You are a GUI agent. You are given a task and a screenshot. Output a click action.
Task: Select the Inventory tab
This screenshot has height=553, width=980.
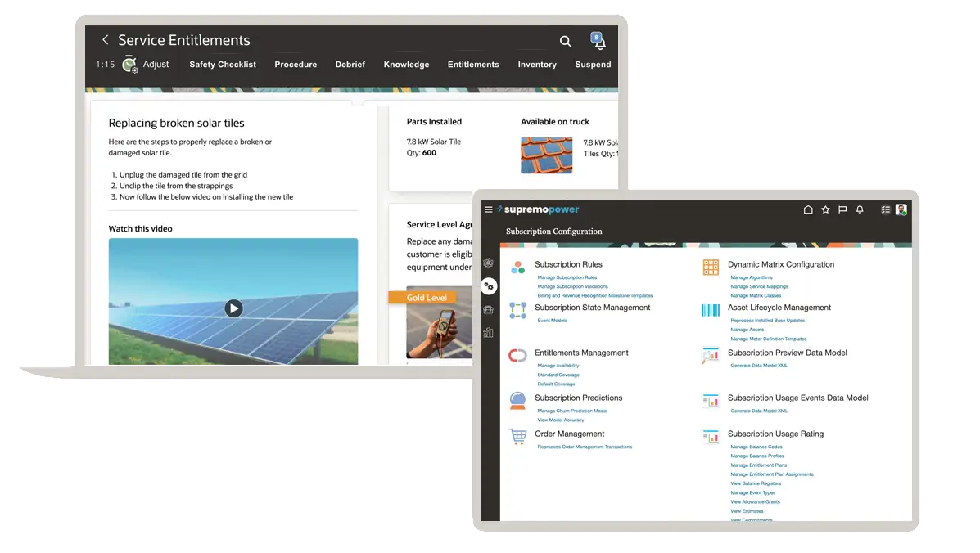click(x=537, y=65)
